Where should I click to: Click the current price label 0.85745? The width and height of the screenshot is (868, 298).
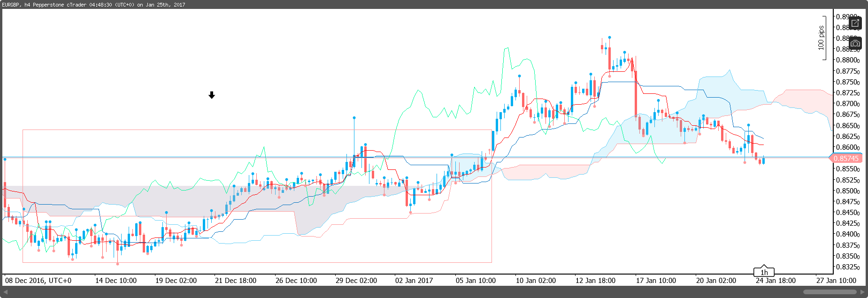pos(845,159)
